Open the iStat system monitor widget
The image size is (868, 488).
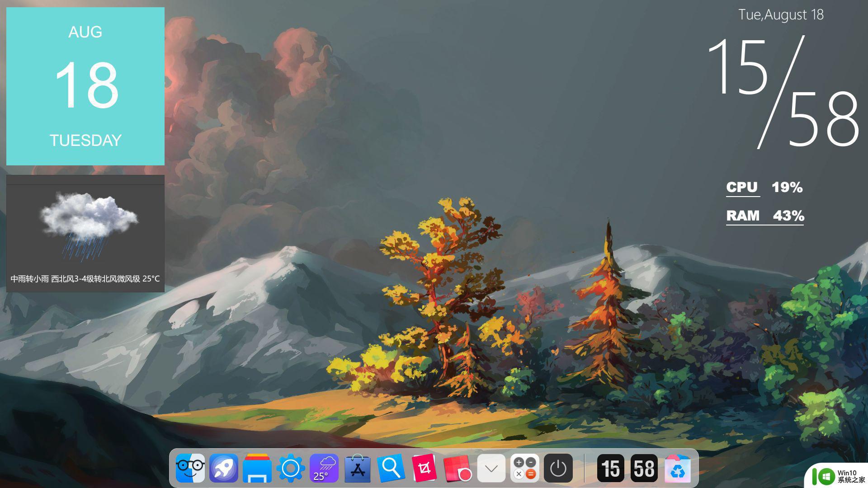[765, 202]
